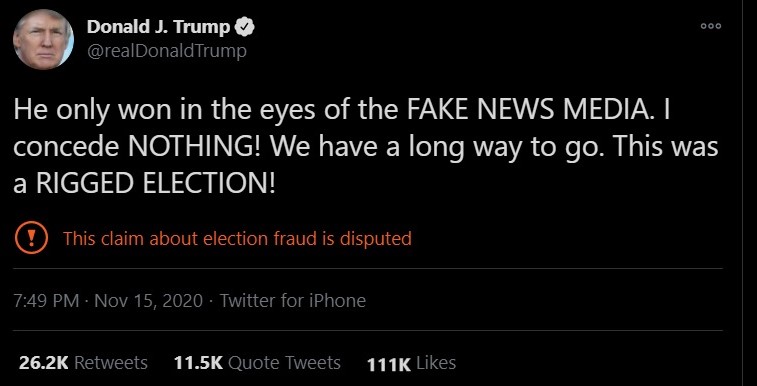Open the Donald J. Trump display name
The height and width of the screenshot is (386, 757).
(158, 28)
